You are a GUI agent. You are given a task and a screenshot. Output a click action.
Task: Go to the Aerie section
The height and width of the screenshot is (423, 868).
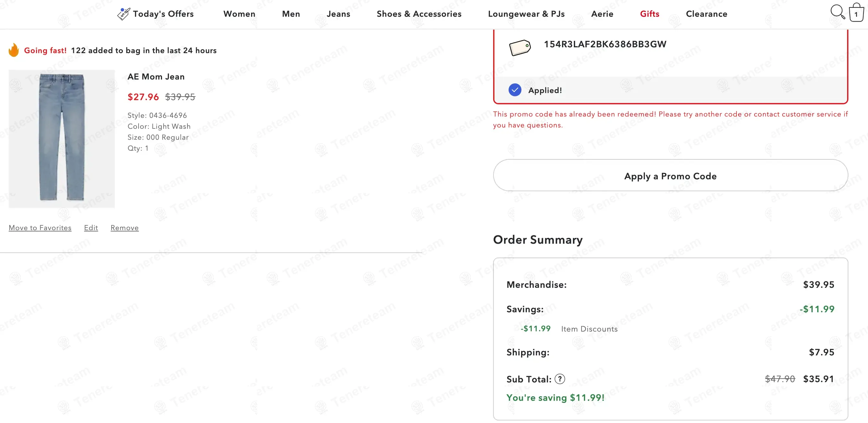(x=602, y=14)
